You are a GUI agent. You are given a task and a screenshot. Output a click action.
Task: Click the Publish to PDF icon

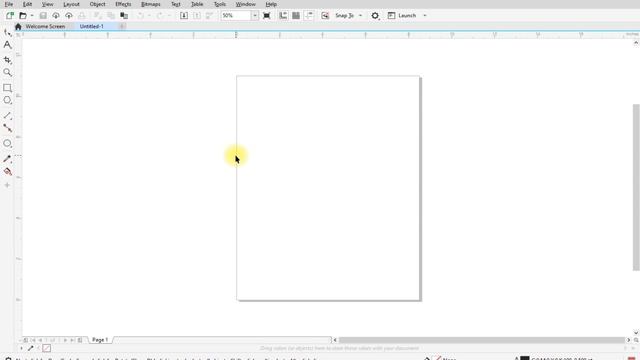point(209,16)
